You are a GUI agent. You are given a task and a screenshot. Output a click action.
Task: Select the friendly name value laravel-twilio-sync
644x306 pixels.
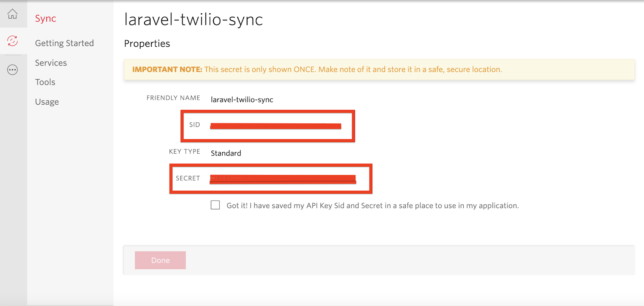coord(242,99)
